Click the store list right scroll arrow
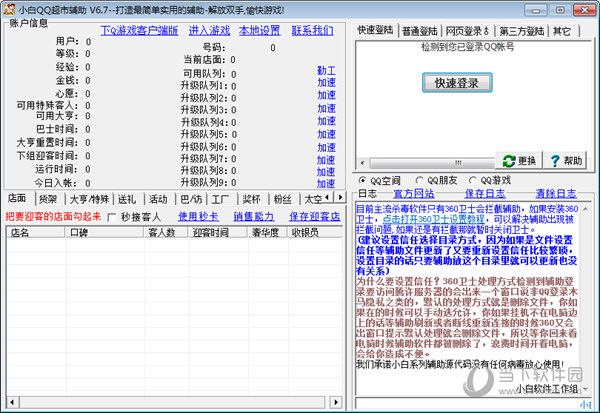The height and width of the screenshot is (413, 600). (336, 402)
